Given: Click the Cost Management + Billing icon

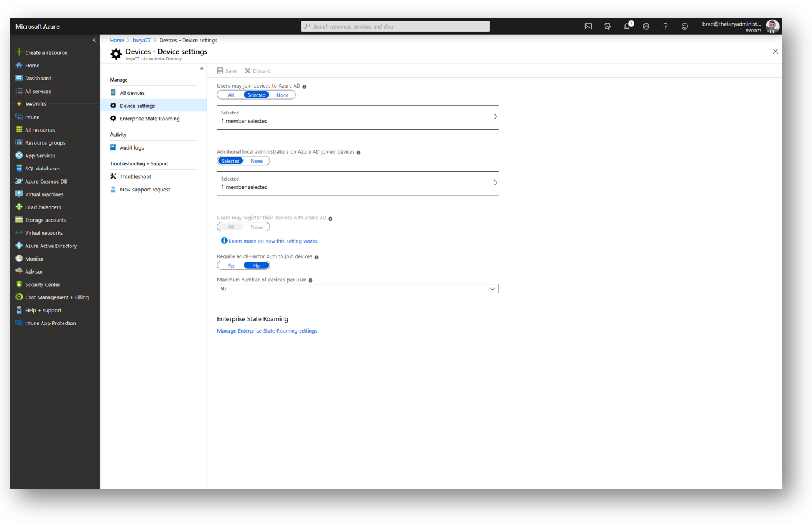Looking at the screenshot, I should (x=19, y=297).
